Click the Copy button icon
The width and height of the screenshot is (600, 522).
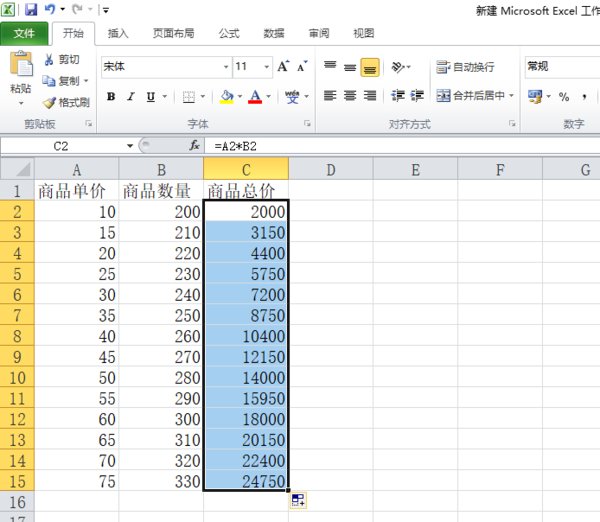pyautogui.click(x=49, y=81)
